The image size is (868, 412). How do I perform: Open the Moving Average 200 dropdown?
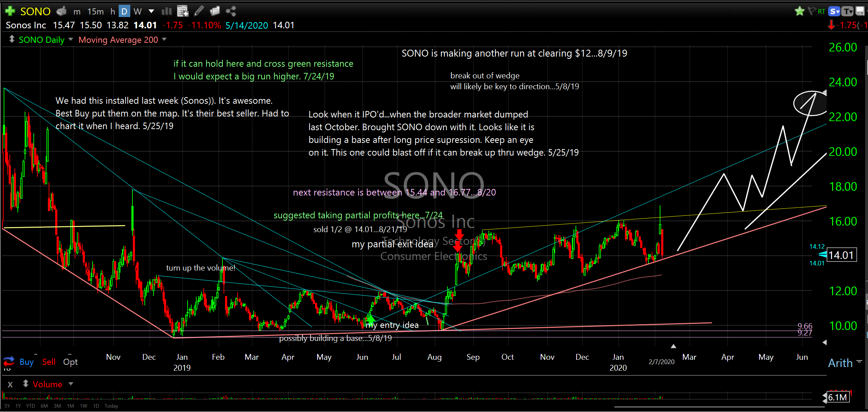[164, 40]
